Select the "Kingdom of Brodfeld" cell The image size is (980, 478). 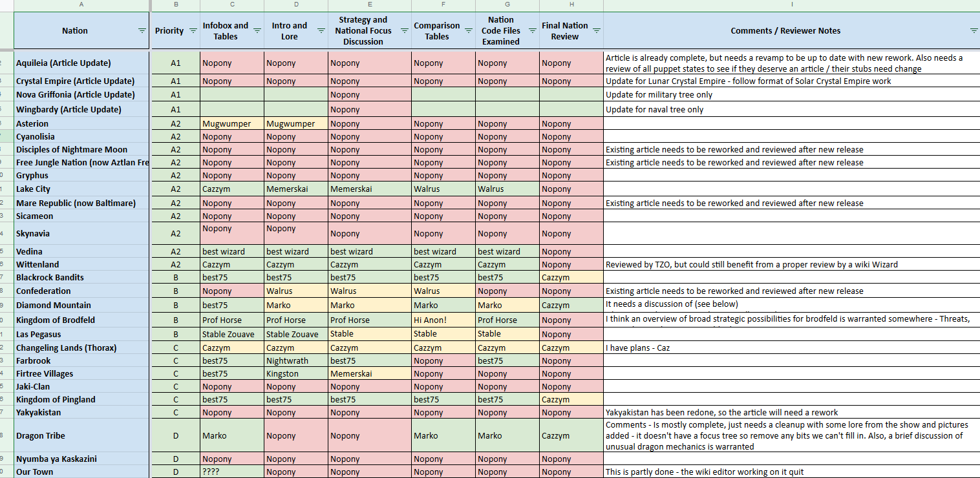coord(81,320)
